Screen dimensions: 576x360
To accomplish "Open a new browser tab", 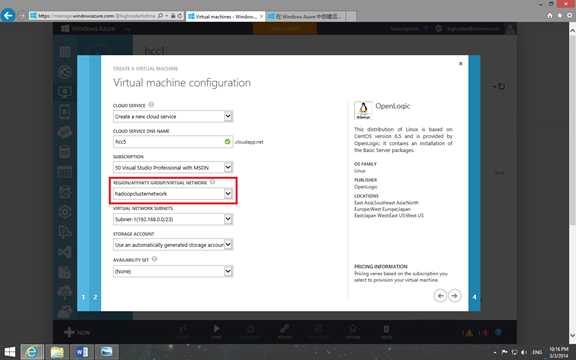I will coord(351,17).
